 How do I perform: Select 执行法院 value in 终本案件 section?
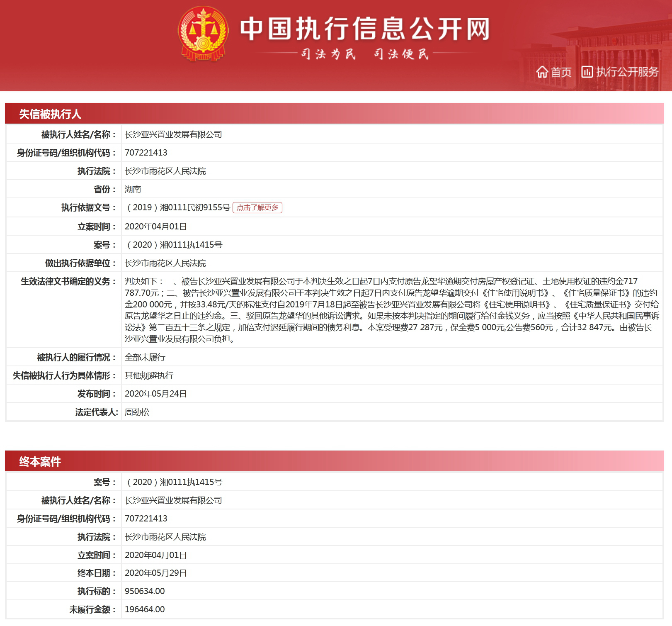tap(165, 537)
